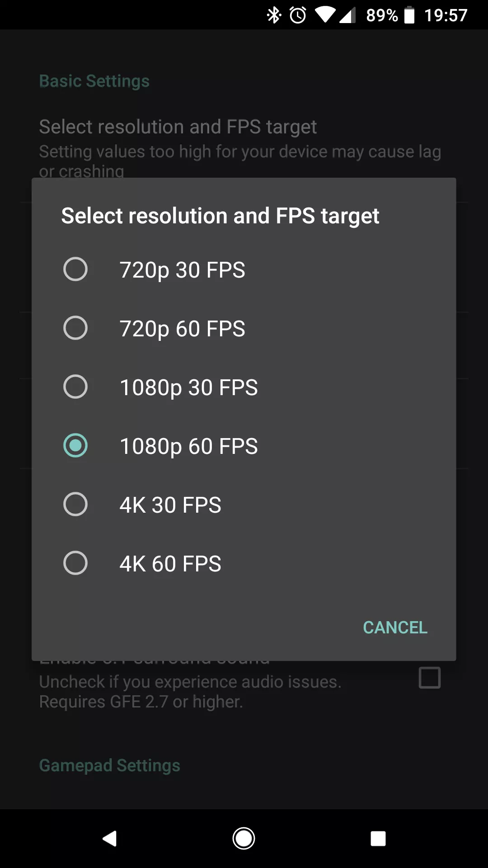Click the 720p 60 FPS label text
The height and width of the screenshot is (868, 488).
click(183, 329)
